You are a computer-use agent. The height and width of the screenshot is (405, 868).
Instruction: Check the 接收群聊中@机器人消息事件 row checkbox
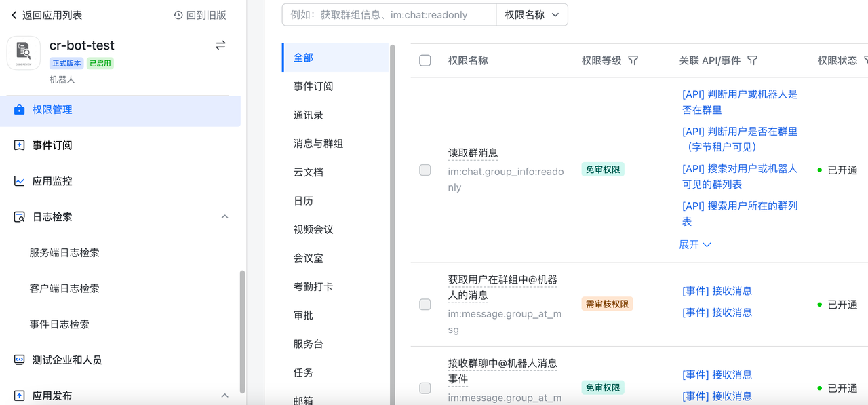425,388
